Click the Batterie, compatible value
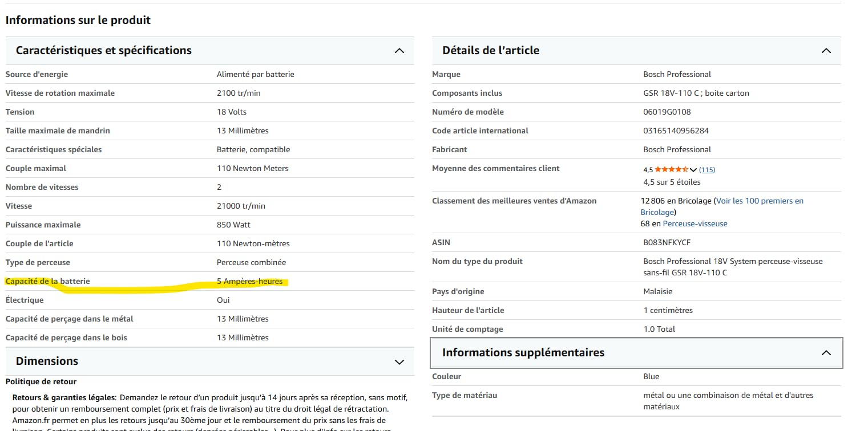 [x=253, y=150]
